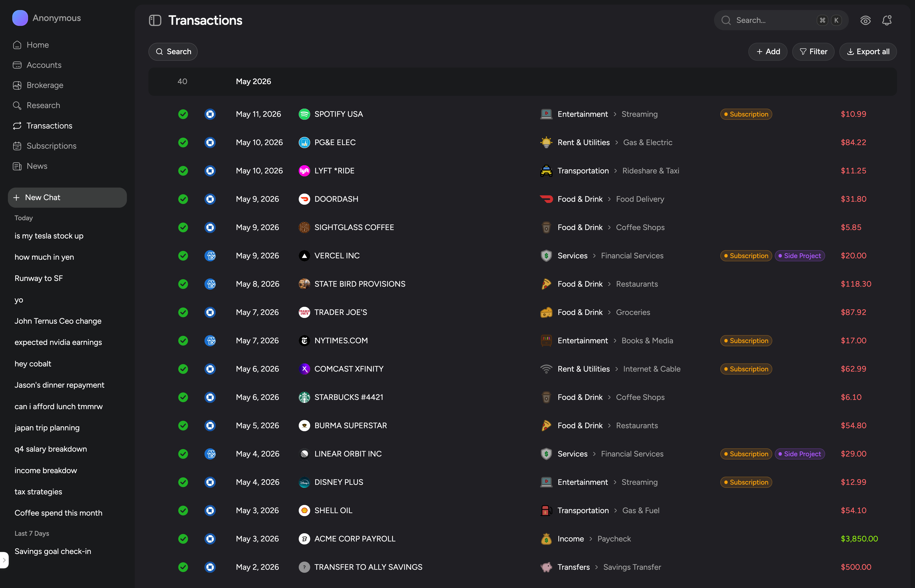
Task: Toggle privacy eye icon in header
Action: [865, 20]
